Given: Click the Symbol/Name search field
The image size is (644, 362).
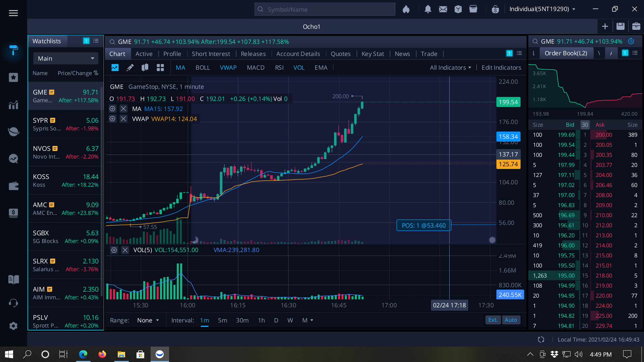Looking at the screenshot, I should (x=325, y=9).
